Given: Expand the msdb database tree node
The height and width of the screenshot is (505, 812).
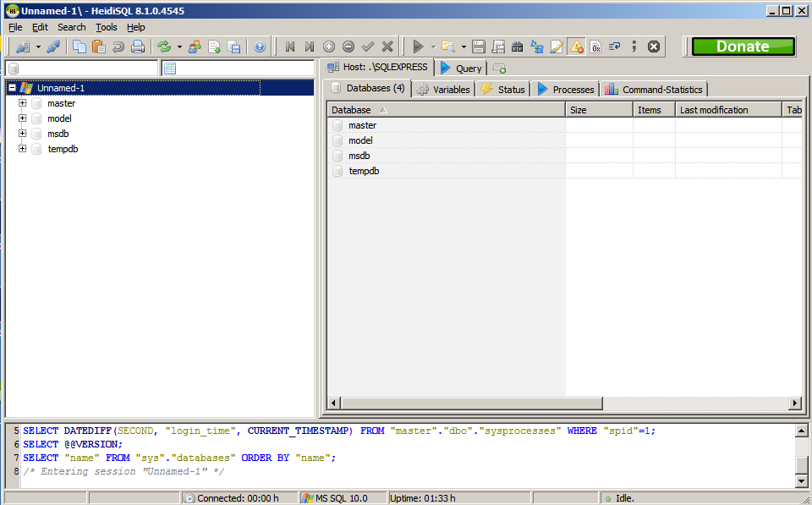Looking at the screenshot, I should coord(22,134).
